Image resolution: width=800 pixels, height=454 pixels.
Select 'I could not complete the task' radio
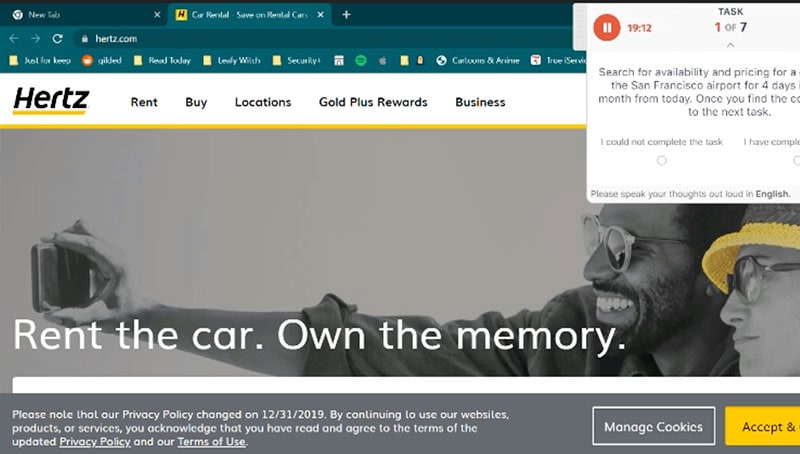(x=661, y=160)
